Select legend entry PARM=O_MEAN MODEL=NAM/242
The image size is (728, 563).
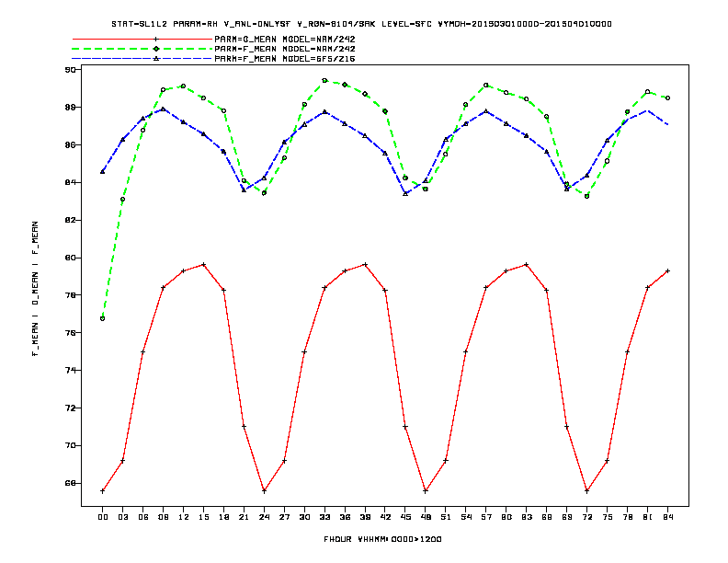[285, 39]
